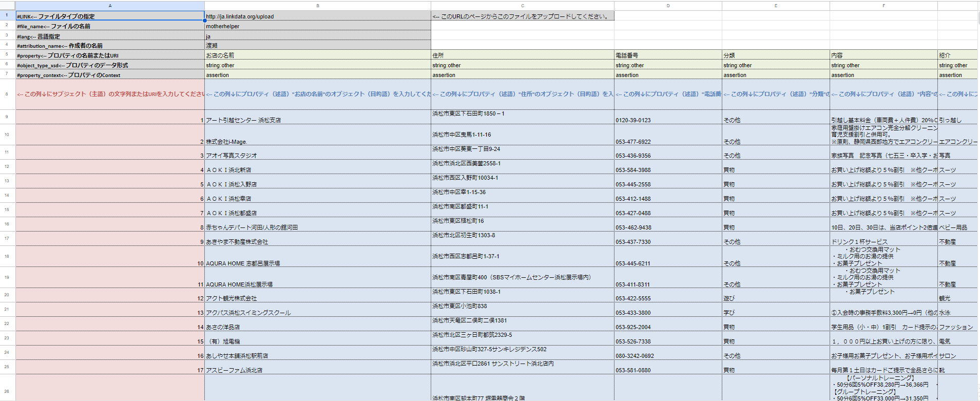Select the 内容 property cell
The width and height of the screenshot is (980, 401).
[x=883, y=55]
